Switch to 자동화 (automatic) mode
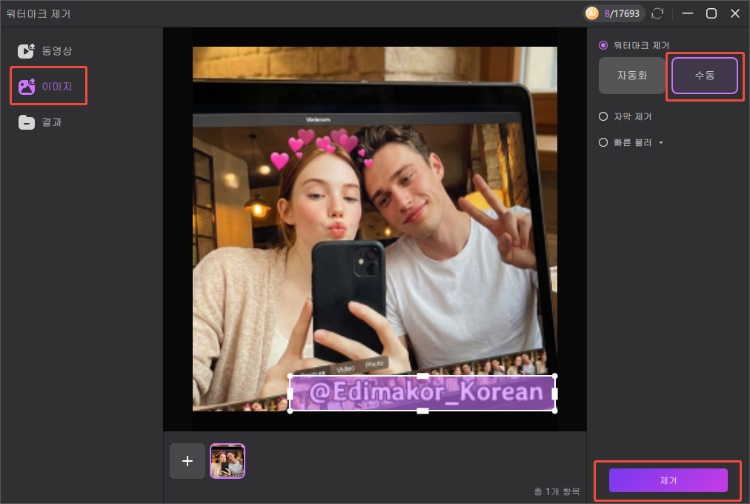 click(x=631, y=76)
